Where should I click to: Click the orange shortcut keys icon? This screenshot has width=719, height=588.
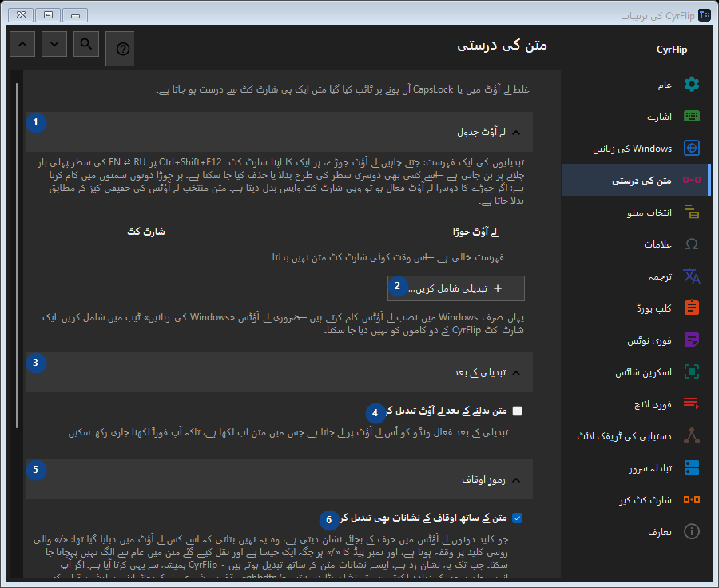[692, 499]
